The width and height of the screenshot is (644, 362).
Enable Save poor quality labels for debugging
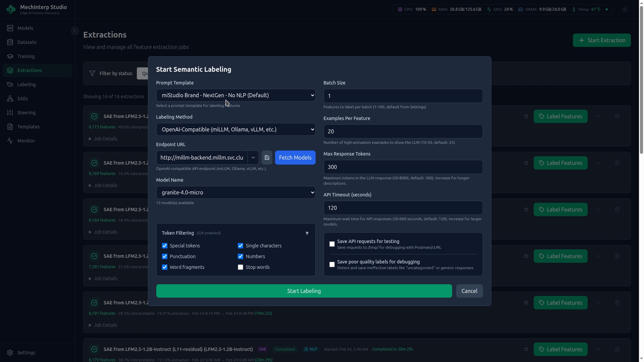(x=332, y=264)
